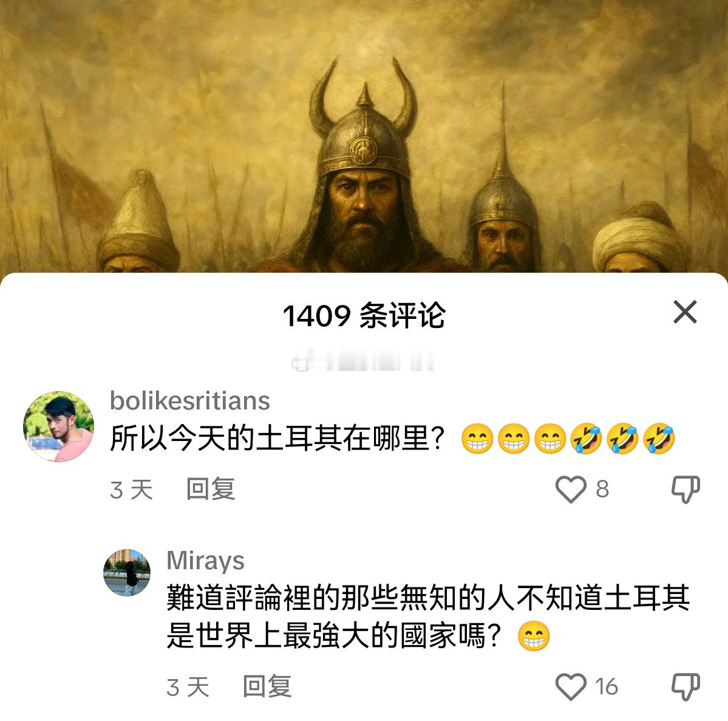Dislike Mirays' reply with thumbs-down icon
728x721 pixels.
(x=685, y=686)
